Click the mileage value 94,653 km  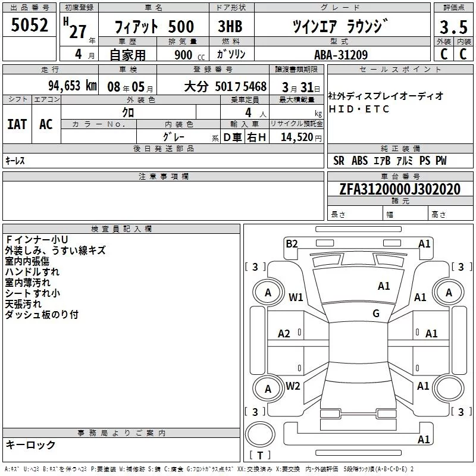pyautogui.click(x=71, y=85)
